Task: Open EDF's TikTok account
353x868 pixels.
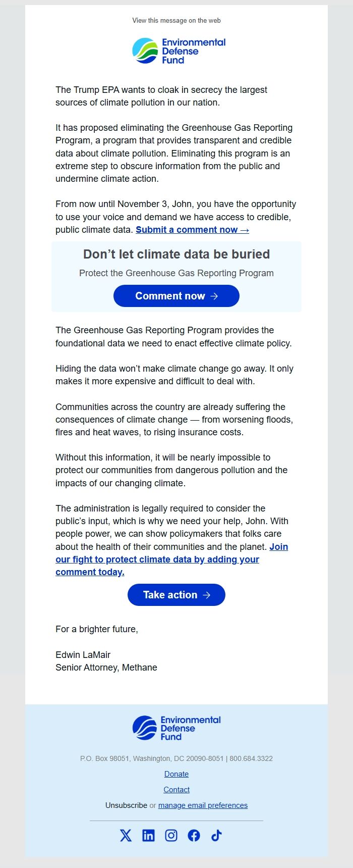Action: tap(216, 835)
